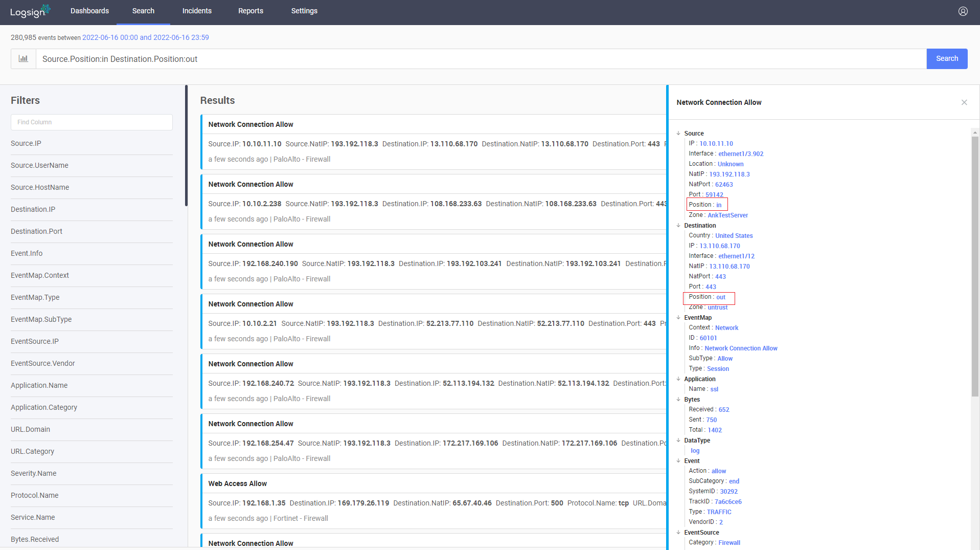Click Source Position value in

coord(719,205)
